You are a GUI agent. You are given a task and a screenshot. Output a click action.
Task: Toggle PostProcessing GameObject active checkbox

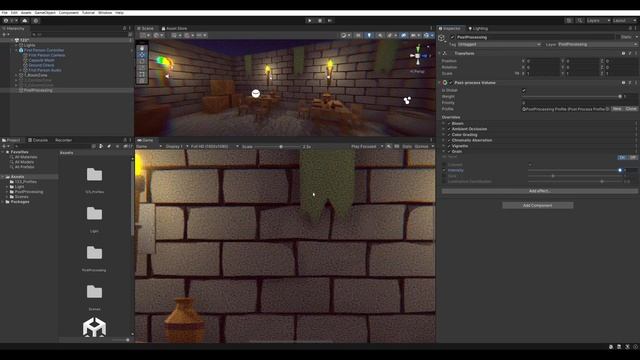452,37
